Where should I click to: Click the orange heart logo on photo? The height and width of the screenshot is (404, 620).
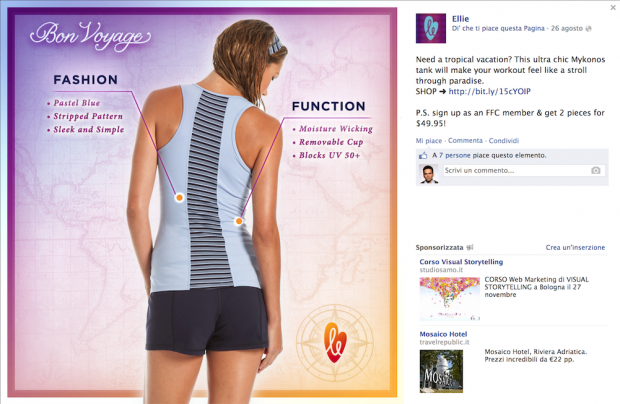(x=335, y=342)
